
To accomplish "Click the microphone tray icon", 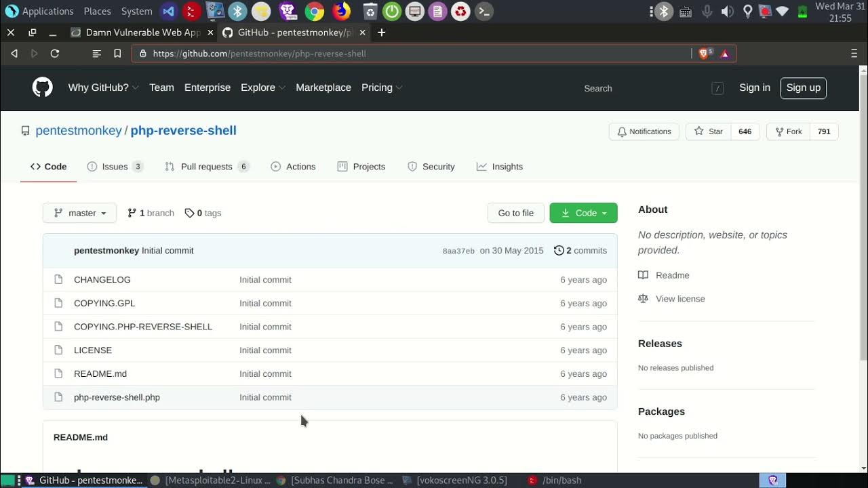I will (707, 12).
